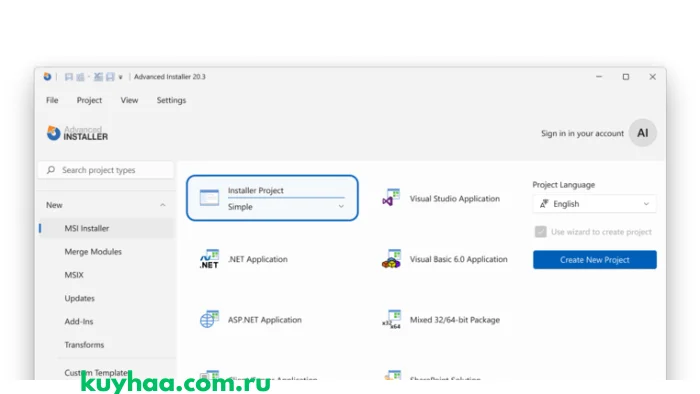Select the Installer Project label

point(255,191)
